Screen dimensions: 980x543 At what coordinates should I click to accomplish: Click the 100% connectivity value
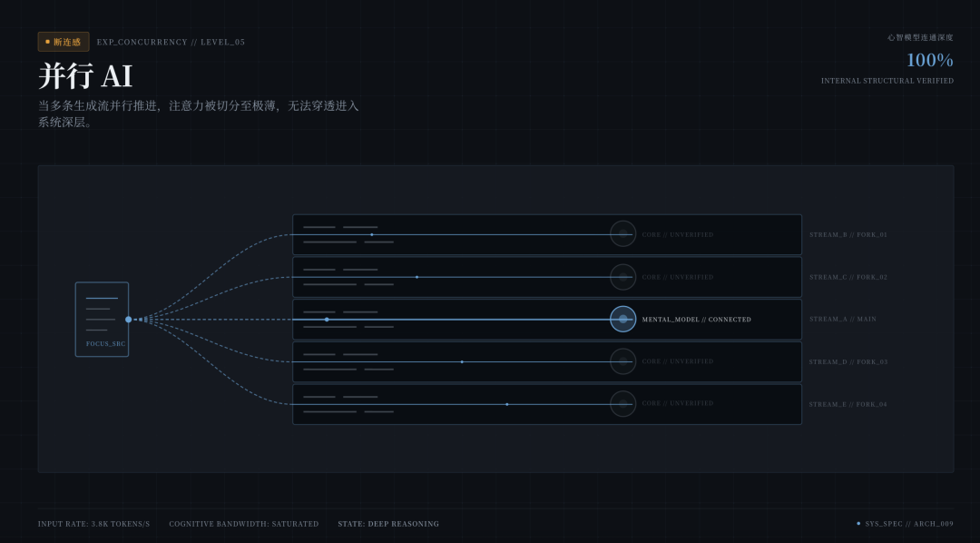[x=929, y=60]
